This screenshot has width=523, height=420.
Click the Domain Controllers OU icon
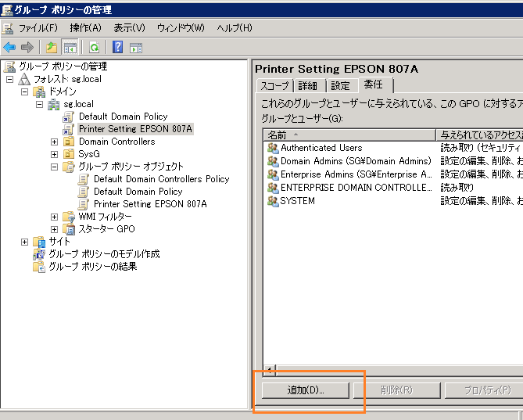[69, 142]
